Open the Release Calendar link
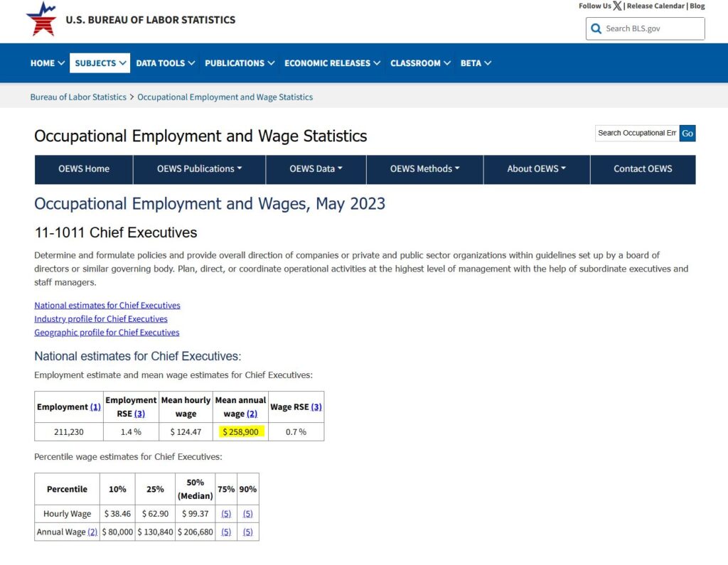This screenshot has width=728, height=565. [655, 6]
